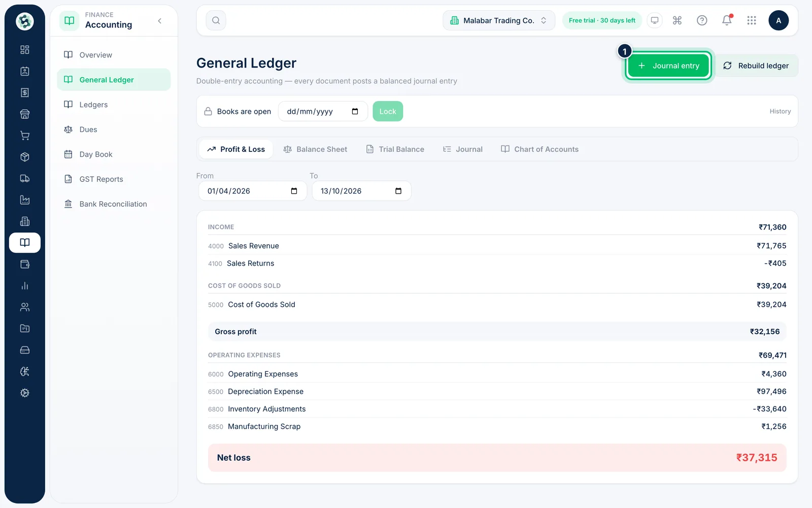The width and height of the screenshot is (812, 508).
Task: Open Bank Reconciliation in the Accounting menu
Action: point(114,204)
